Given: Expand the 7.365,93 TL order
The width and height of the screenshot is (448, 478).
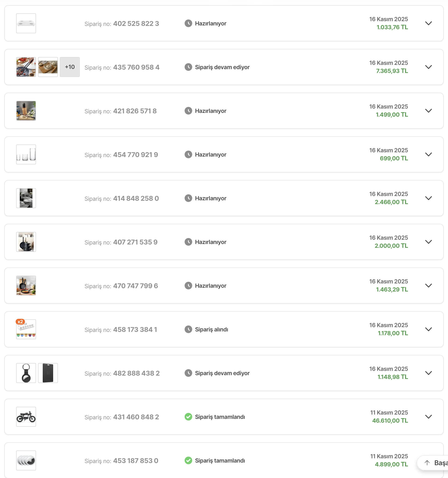Looking at the screenshot, I should 428,67.
